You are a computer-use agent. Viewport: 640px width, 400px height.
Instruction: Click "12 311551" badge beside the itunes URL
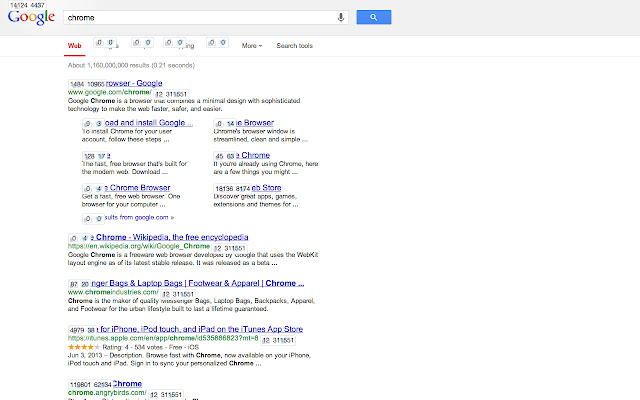[278, 340]
